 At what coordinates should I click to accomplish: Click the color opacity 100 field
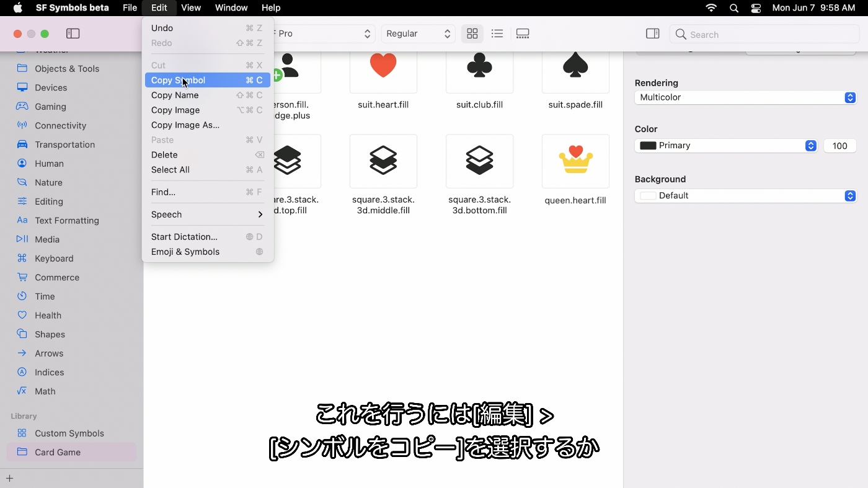point(840,146)
